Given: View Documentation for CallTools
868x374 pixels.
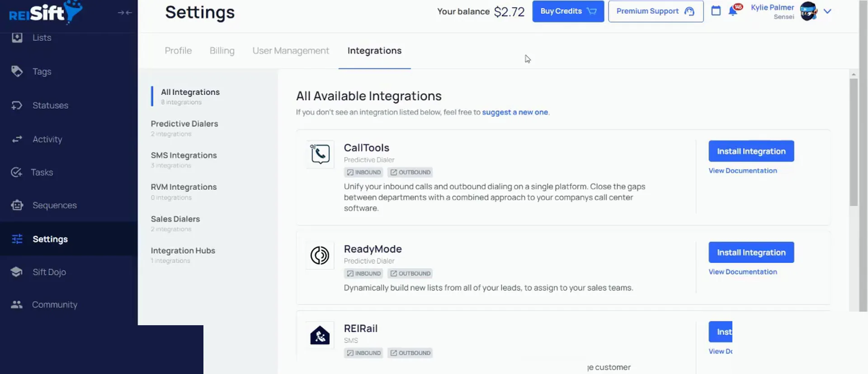Looking at the screenshot, I should [x=743, y=171].
